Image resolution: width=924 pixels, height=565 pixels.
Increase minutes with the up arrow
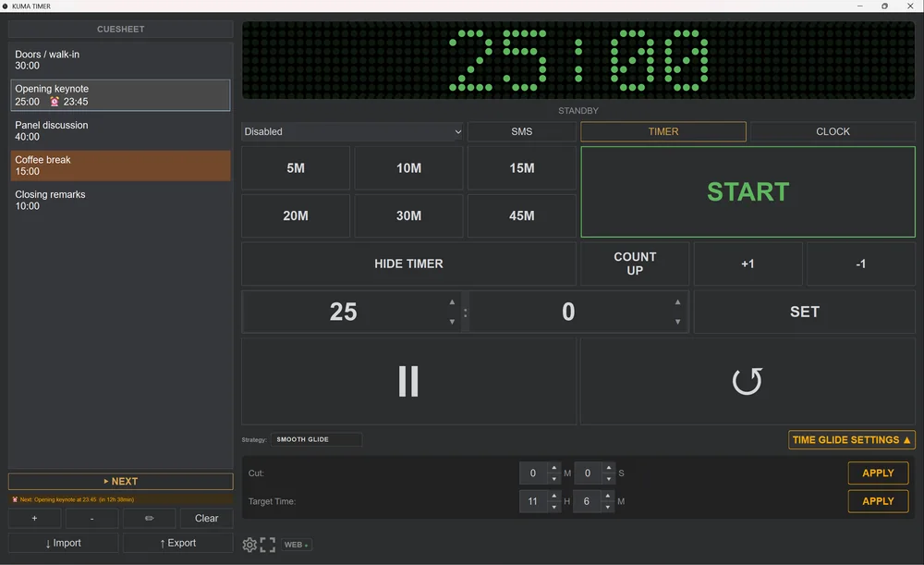coord(452,302)
